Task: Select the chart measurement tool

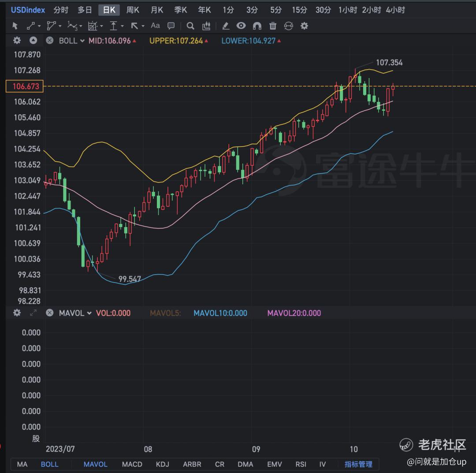Action: coord(92,26)
